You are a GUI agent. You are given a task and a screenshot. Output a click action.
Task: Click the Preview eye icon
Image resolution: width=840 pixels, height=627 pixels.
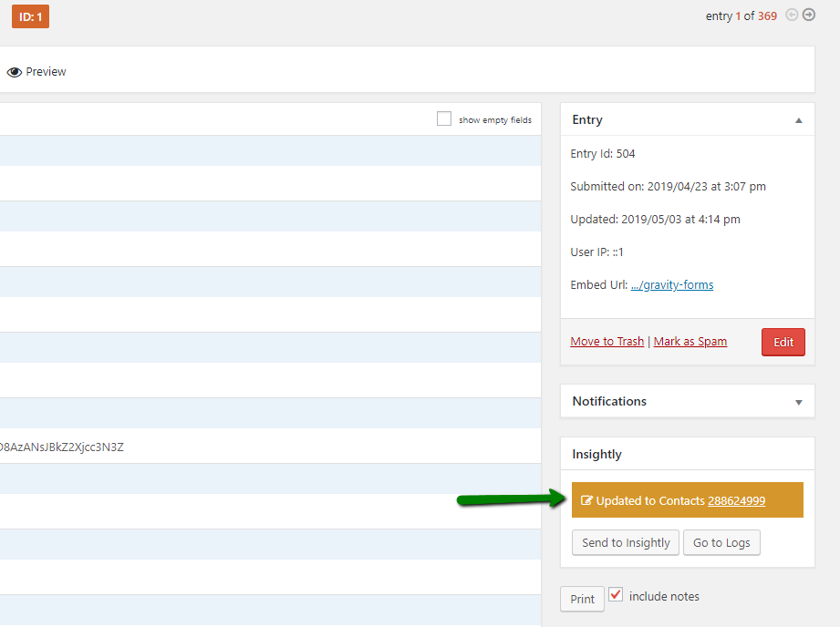coord(15,72)
